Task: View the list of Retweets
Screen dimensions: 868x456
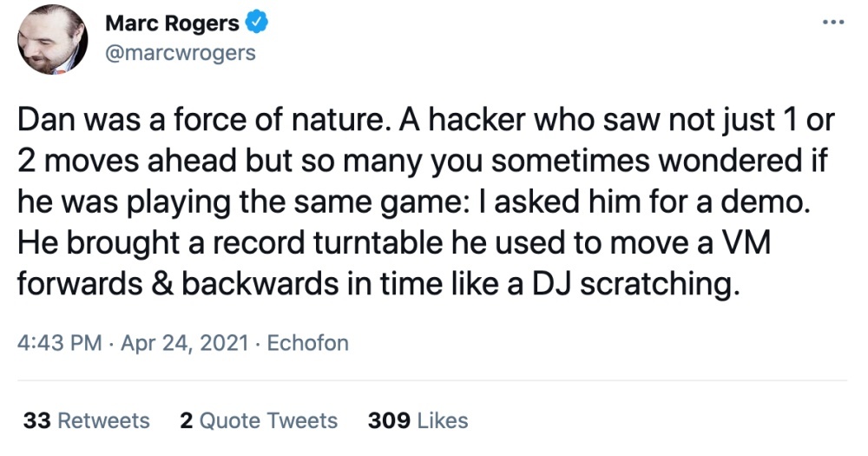Action: click(103, 421)
